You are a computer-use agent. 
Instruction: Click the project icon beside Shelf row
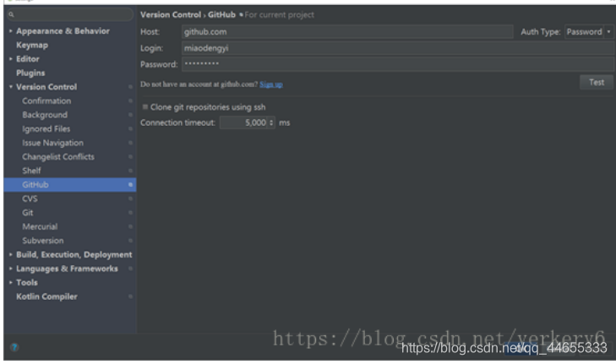click(130, 171)
